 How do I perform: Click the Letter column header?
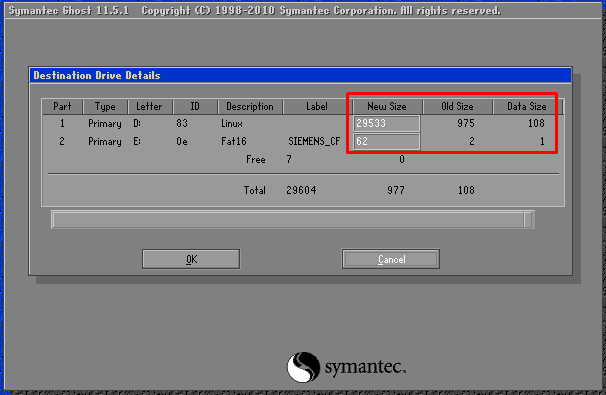click(150, 107)
